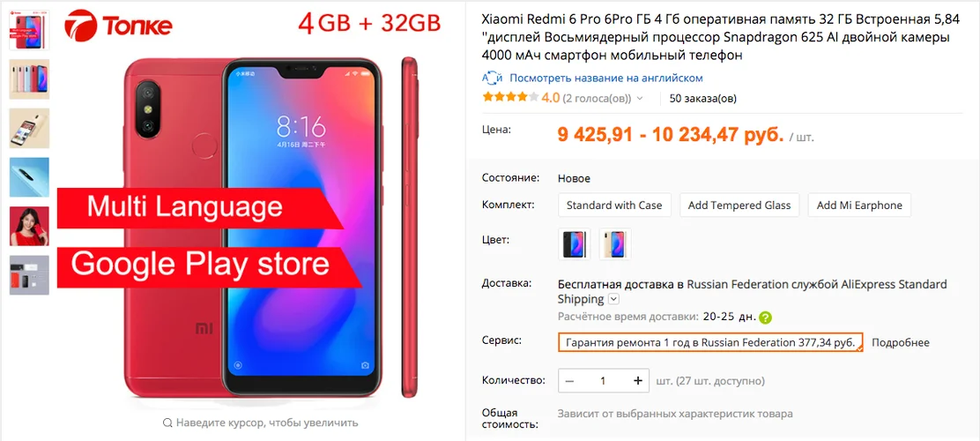The height and width of the screenshot is (441, 980).
Task: Select the Standard with Case bundle option
Action: (614, 206)
